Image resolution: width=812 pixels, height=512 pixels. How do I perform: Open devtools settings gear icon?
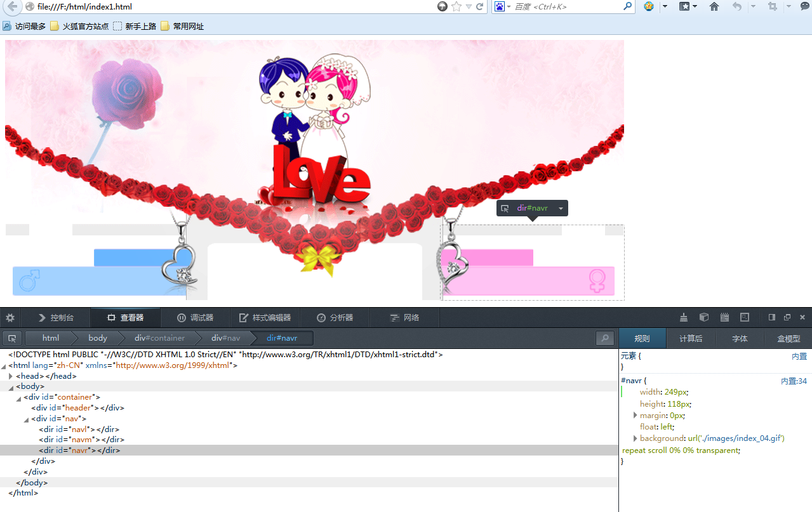[x=10, y=317]
